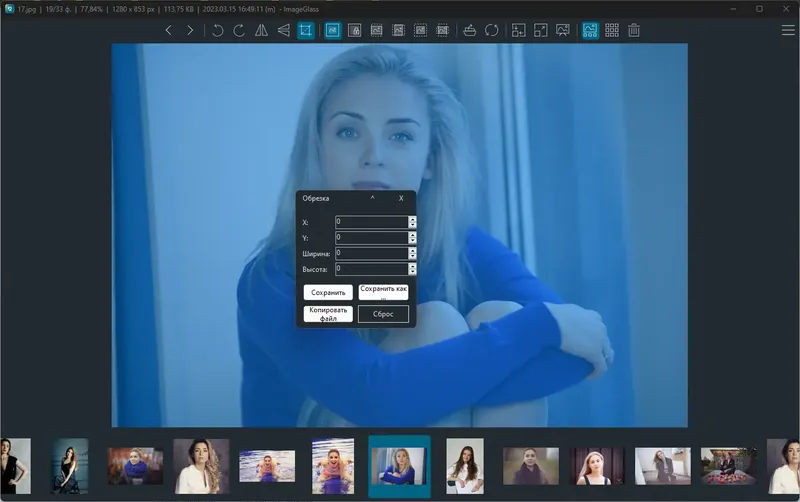
Task: Flip image vertically
Action: point(283,30)
